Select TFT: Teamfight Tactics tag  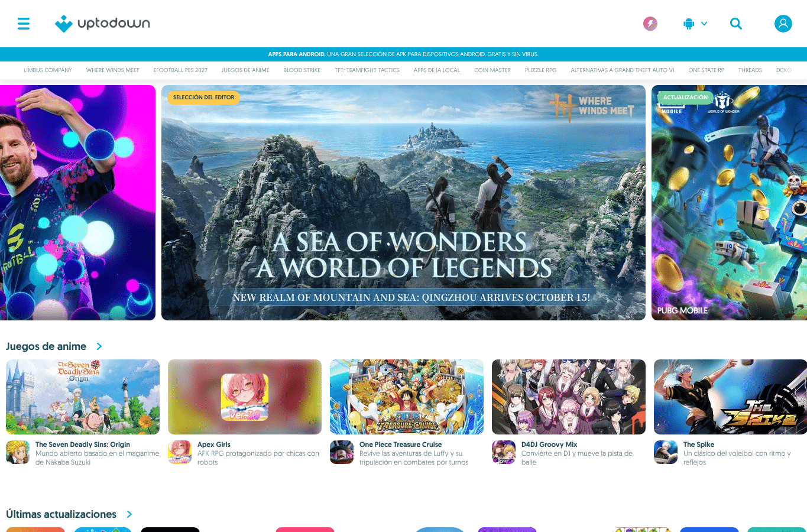[x=367, y=70]
